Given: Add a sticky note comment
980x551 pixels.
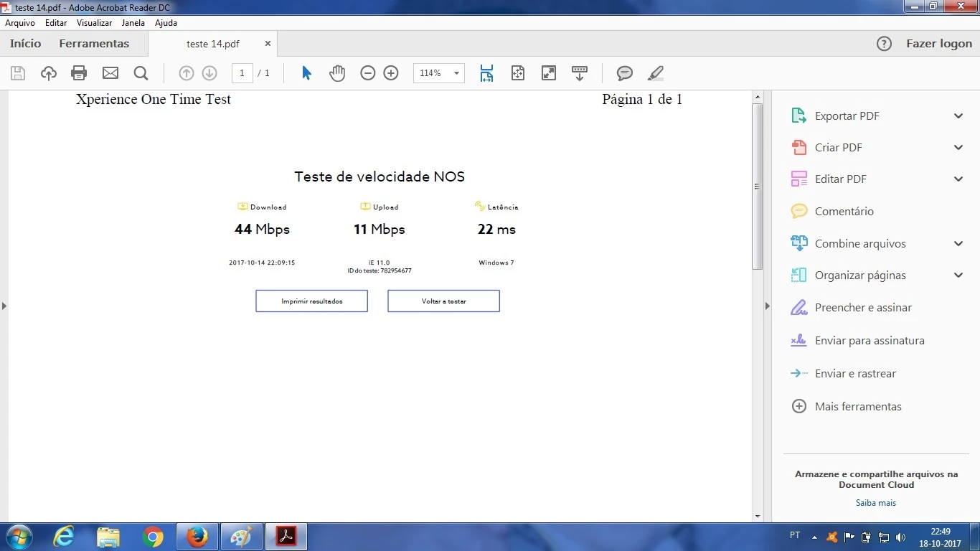Looking at the screenshot, I should (x=625, y=73).
